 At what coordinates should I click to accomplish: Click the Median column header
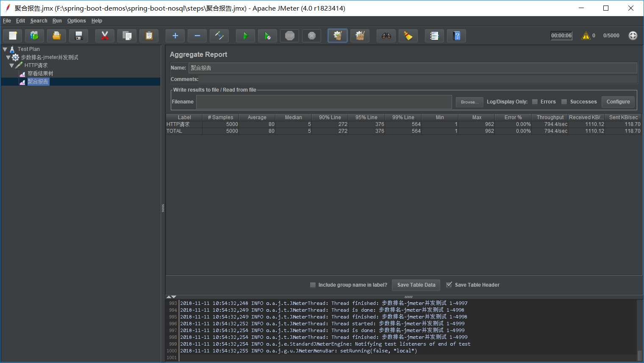294,117
